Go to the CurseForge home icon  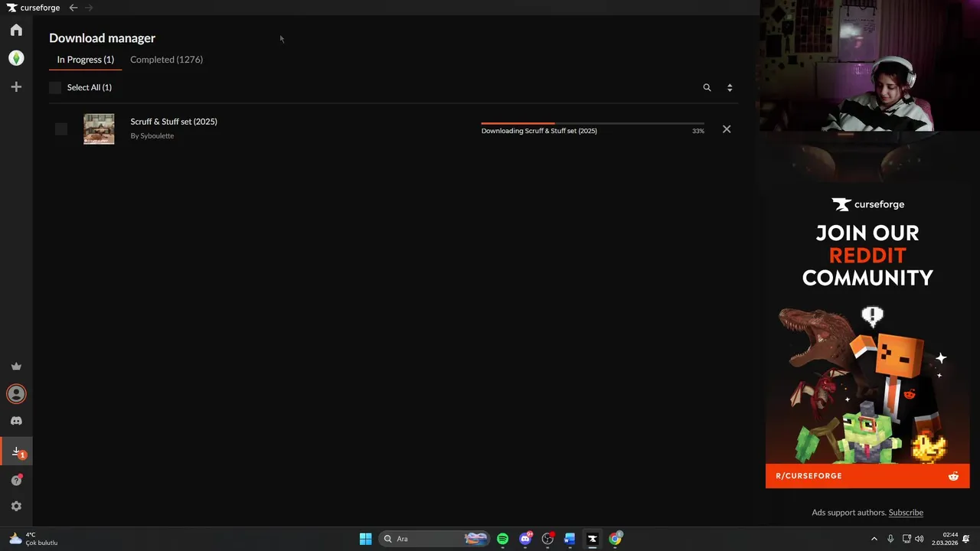16,30
